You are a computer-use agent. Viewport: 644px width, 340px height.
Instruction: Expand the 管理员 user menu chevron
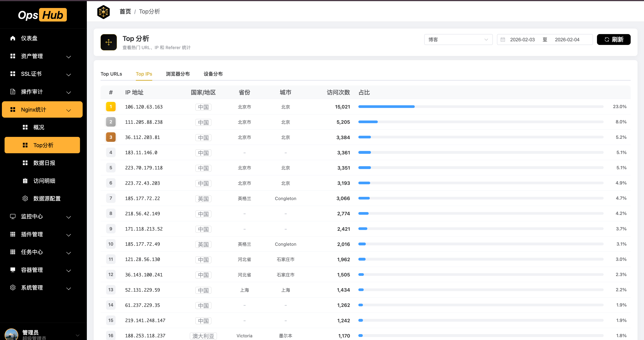[x=78, y=335]
